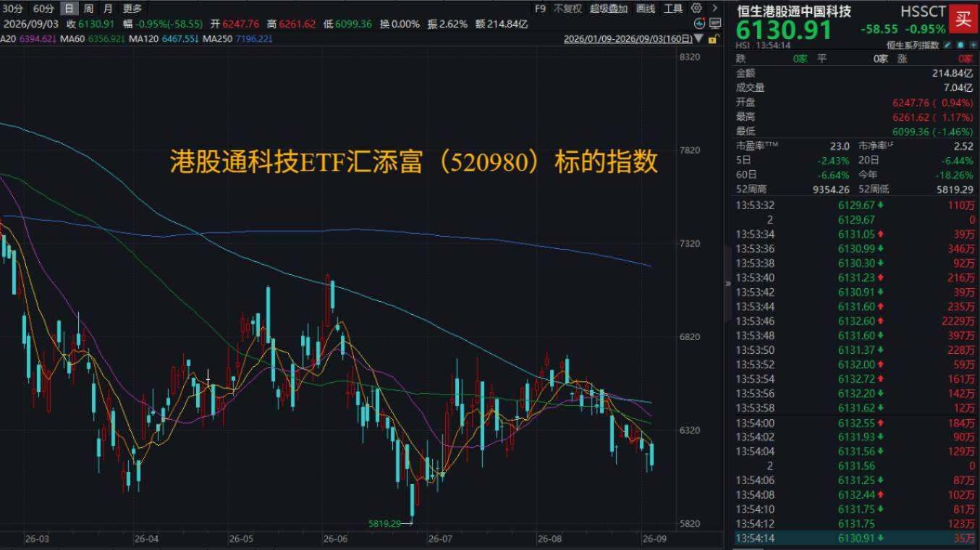Click the 52周高 value 9354.26
Image resolution: width=980 pixels, height=550 pixels.
[x=831, y=189]
